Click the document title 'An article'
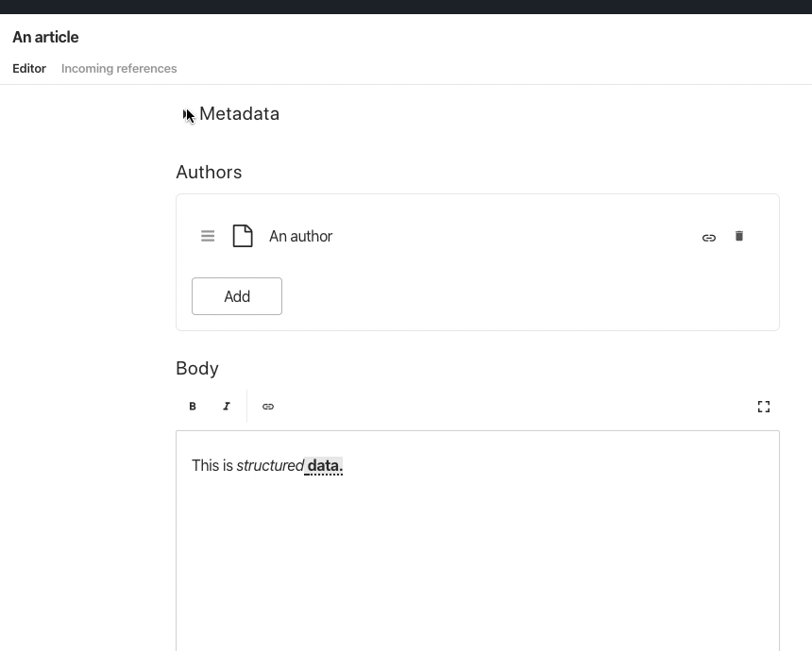This screenshot has height=651, width=812. (x=44, y=37)
